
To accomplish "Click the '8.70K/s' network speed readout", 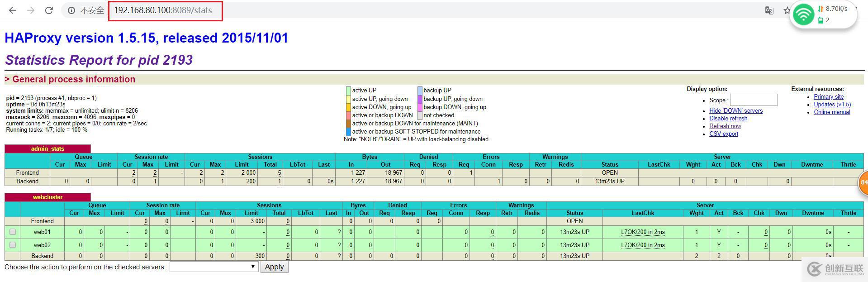I will (x=836, y=9).
